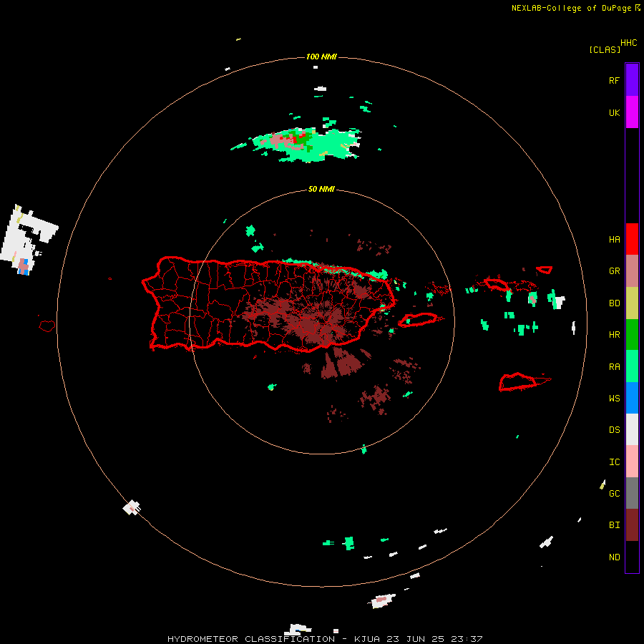Click the HA legend label

pyautogui.click(x=614, y=239)
